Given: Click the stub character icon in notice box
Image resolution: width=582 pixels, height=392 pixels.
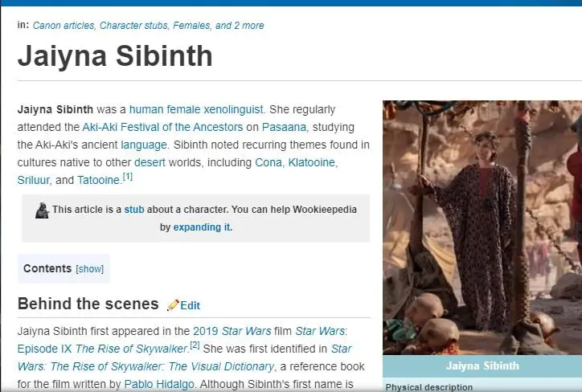Looking at the screenshot, I should coord(42,210).
